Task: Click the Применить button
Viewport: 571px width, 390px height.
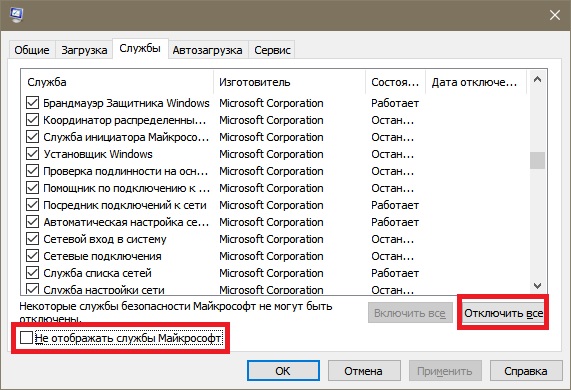Action: (x=445, y=371)
